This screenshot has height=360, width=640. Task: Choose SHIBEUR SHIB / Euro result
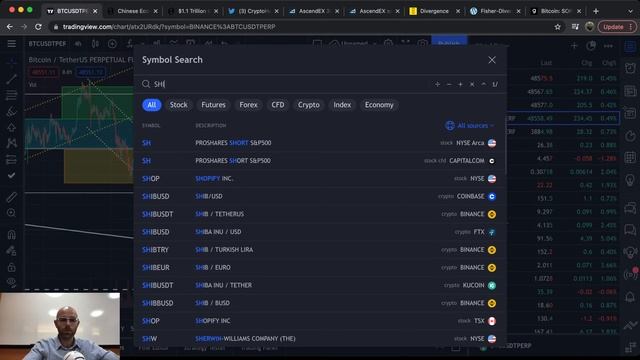pos(319,268)
